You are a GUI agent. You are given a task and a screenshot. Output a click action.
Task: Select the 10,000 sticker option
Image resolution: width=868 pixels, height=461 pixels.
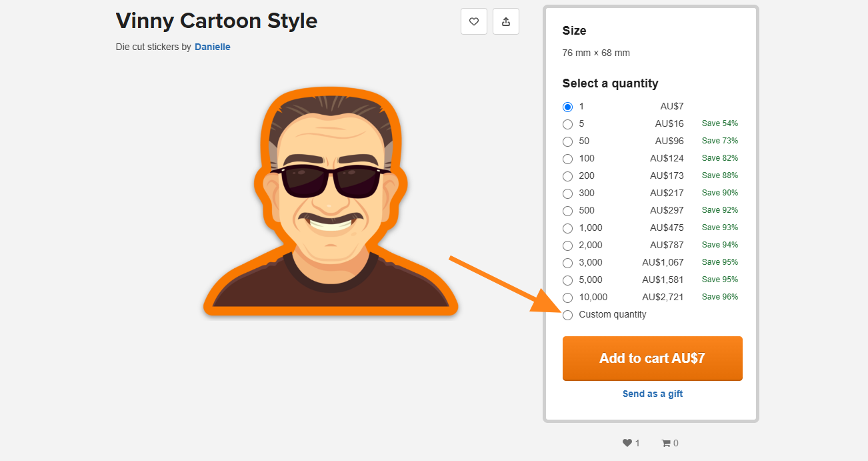click(x=567, y=297)
